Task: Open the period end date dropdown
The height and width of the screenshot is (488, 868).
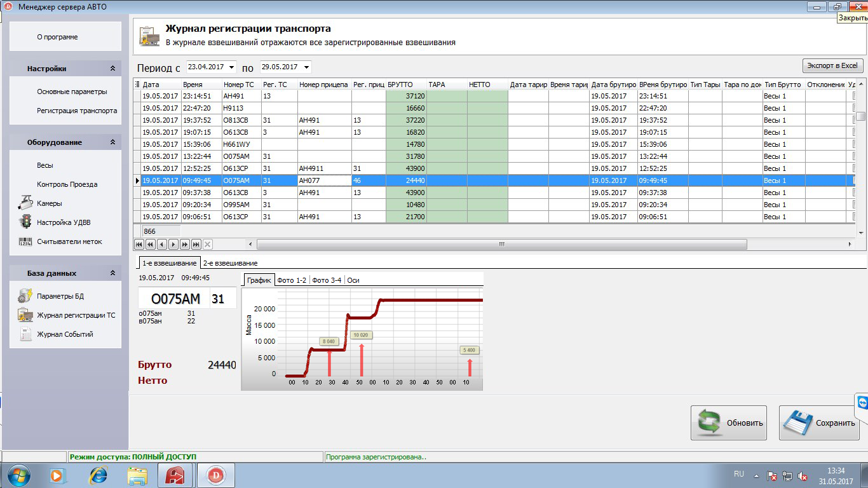Action: tap(306, 67)
